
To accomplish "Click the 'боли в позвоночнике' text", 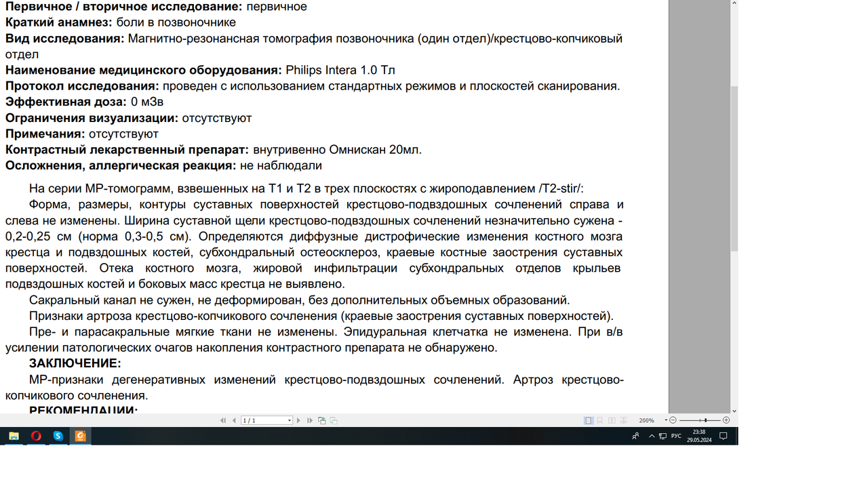I will [x=176, y=22].
